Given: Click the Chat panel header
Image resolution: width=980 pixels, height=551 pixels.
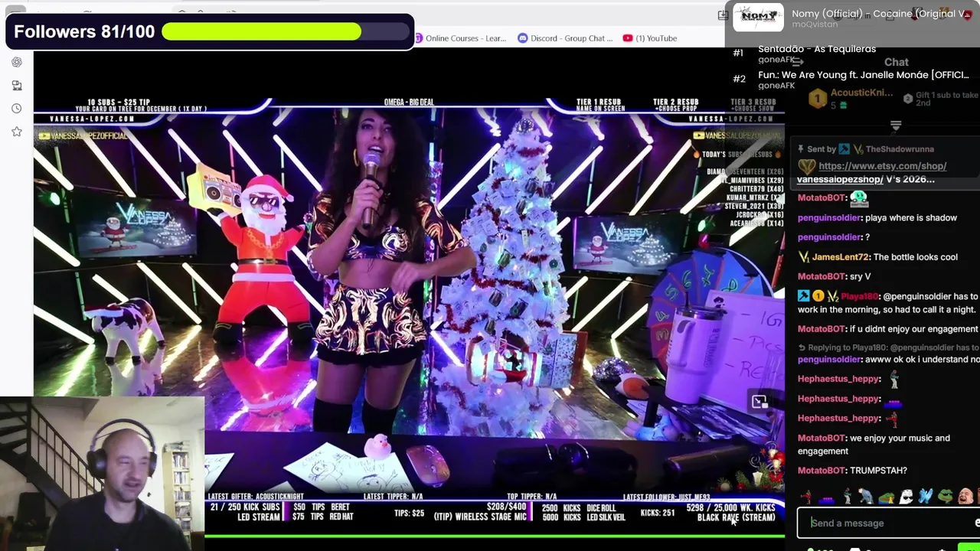Looking at the screenshot, I should 896,62.
